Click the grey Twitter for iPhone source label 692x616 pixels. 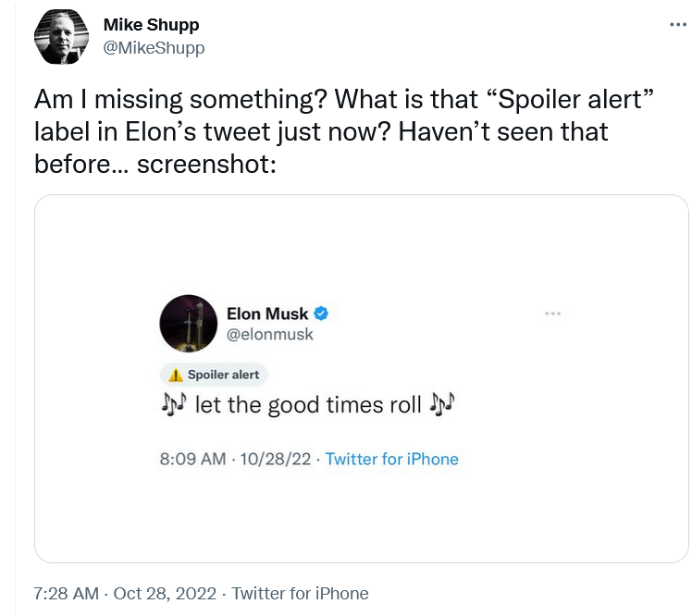coord(300,594)
